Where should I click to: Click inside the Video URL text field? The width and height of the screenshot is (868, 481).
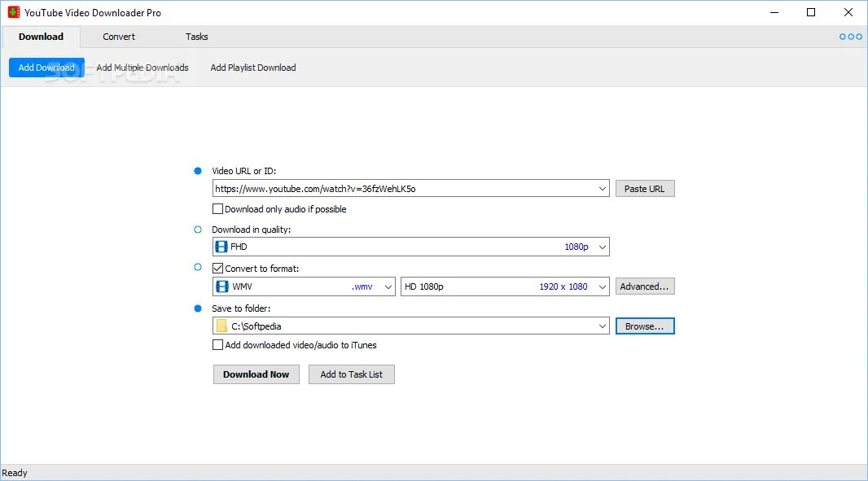click(x=403, y=189)
